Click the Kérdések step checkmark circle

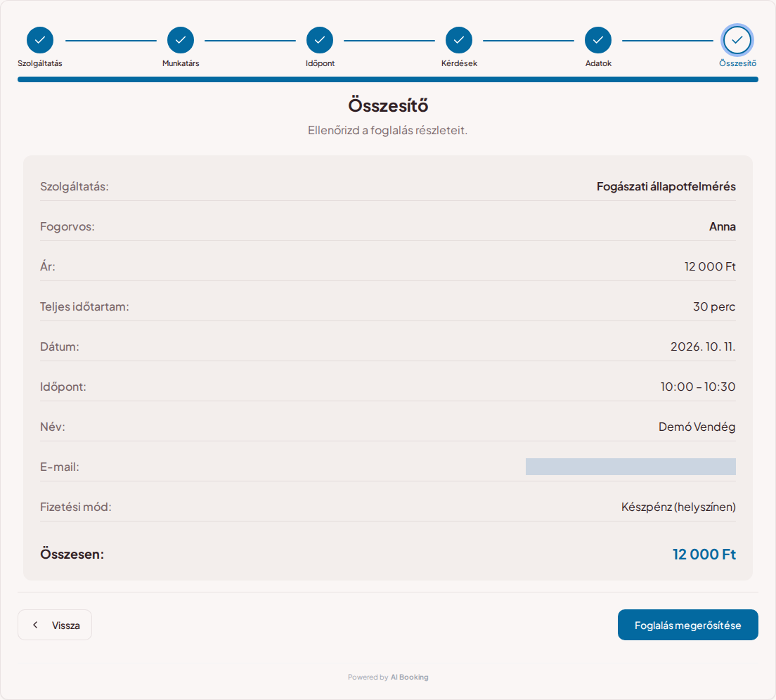459,40
